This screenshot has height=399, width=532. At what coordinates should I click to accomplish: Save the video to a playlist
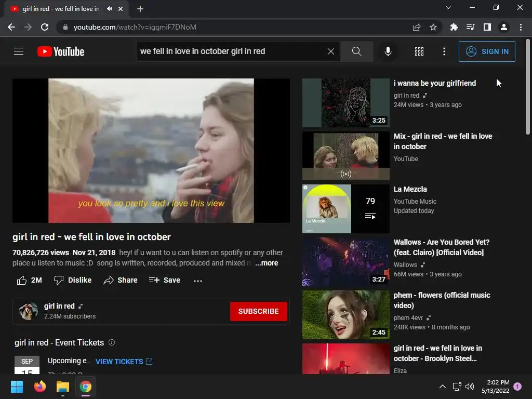point(165,280)
